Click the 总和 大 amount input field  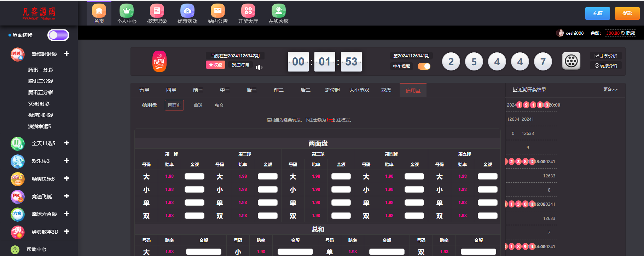coord(204,252)
